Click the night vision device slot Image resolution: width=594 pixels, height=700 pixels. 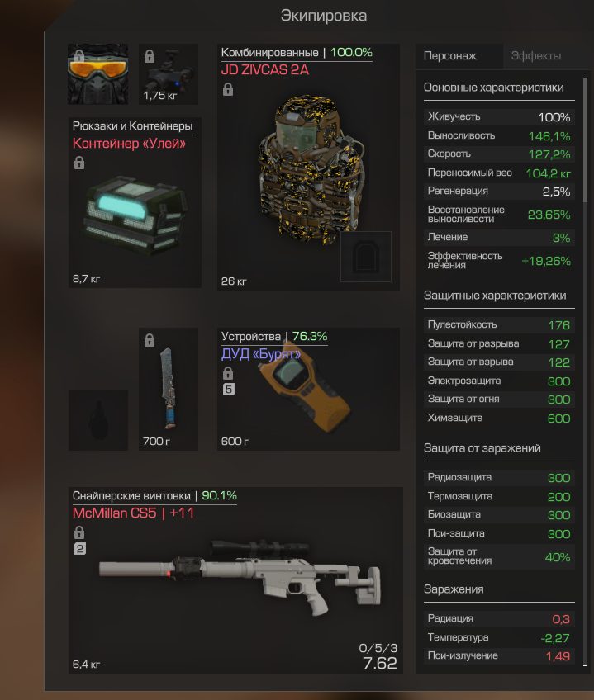point(169,74)
